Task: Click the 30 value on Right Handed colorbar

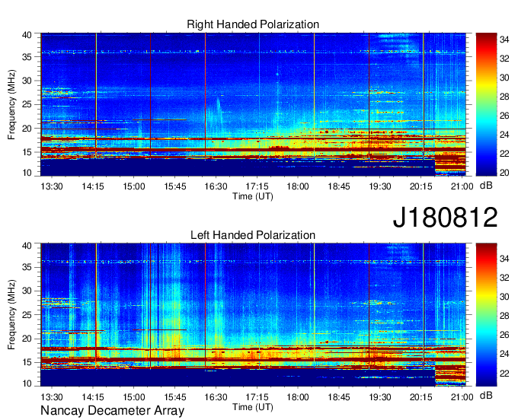Action: pos(504,78)
